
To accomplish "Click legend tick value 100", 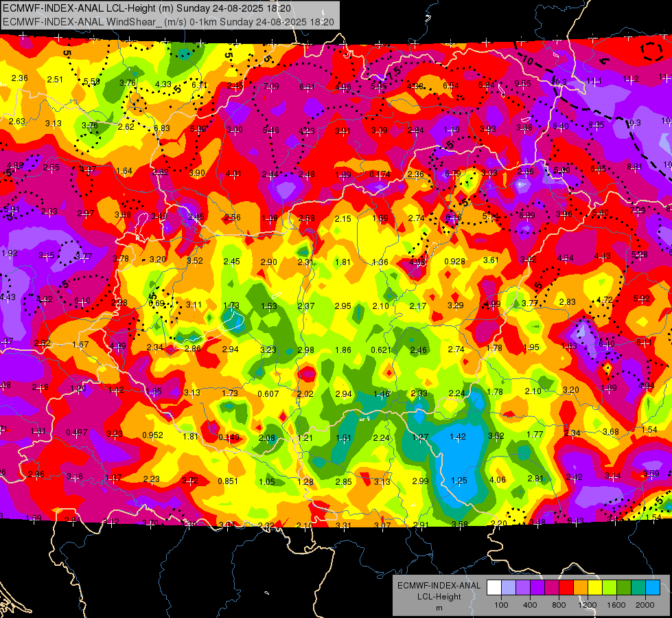I will pyautogui.click(x=501, y=605).
